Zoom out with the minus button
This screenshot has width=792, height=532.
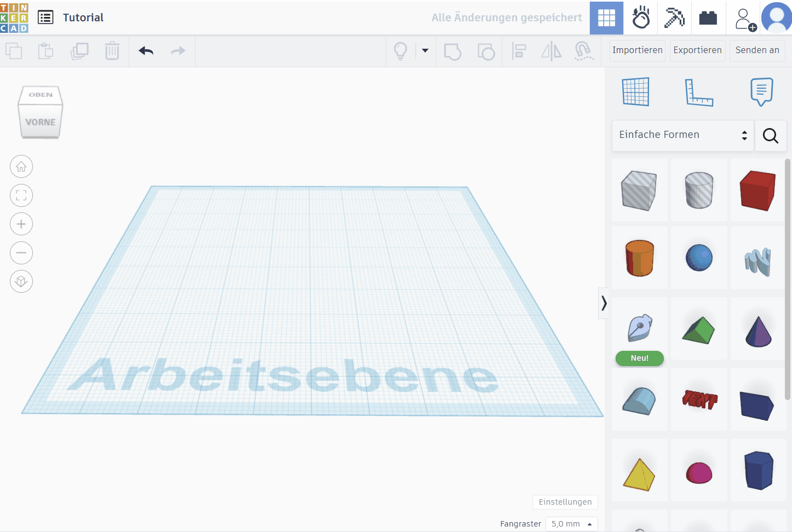coord(21,253)
